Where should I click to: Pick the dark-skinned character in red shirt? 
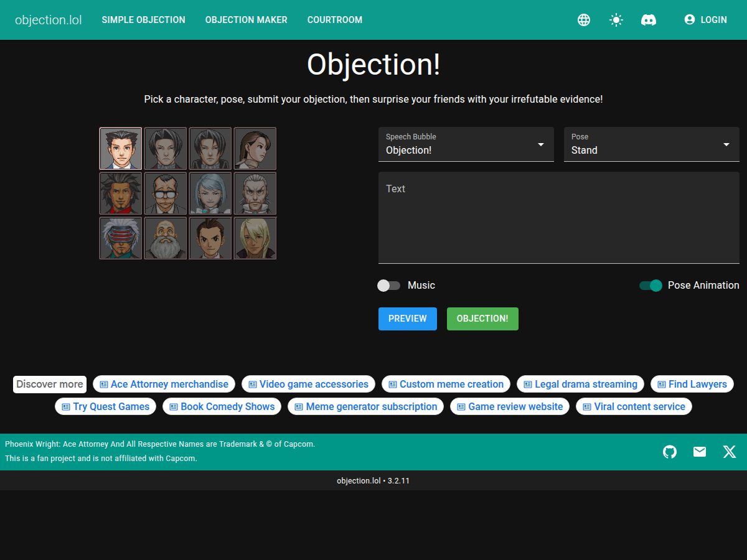[121, 194]
